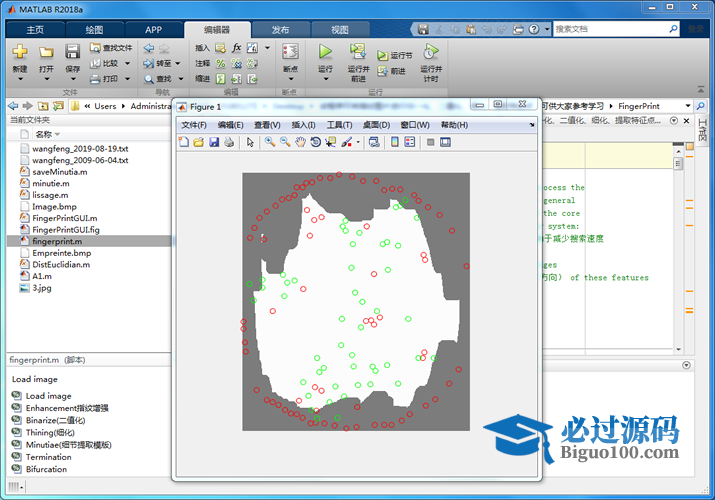The width and height of the screenshot is (715, 500).
Task: Click the Breakpoints (断点) icon
Action: [290, 51]
